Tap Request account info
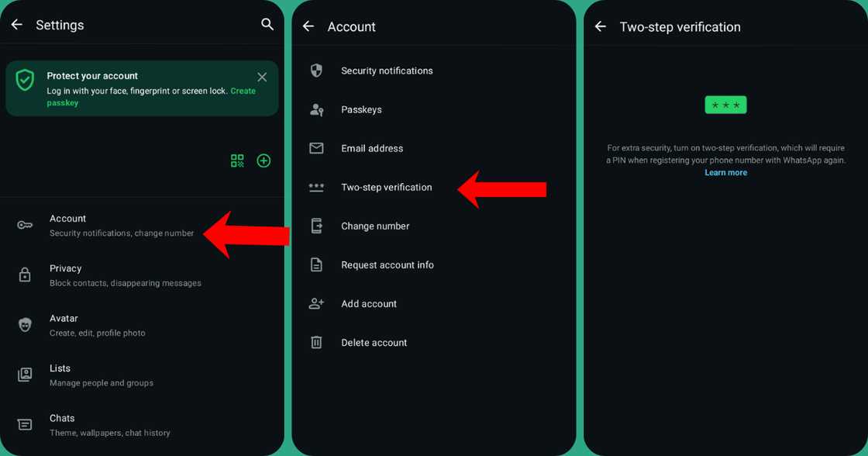The height and width of the screenshot is (456, 868). 387,264
